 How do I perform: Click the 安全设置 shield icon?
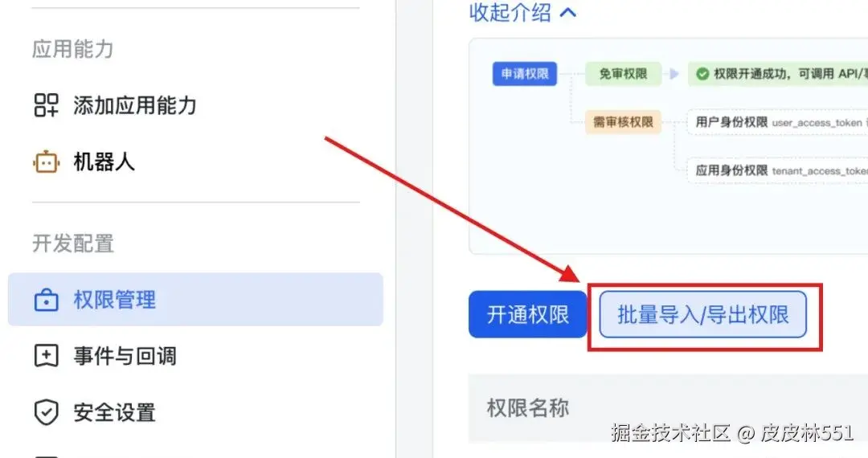[x=46, y=412]
